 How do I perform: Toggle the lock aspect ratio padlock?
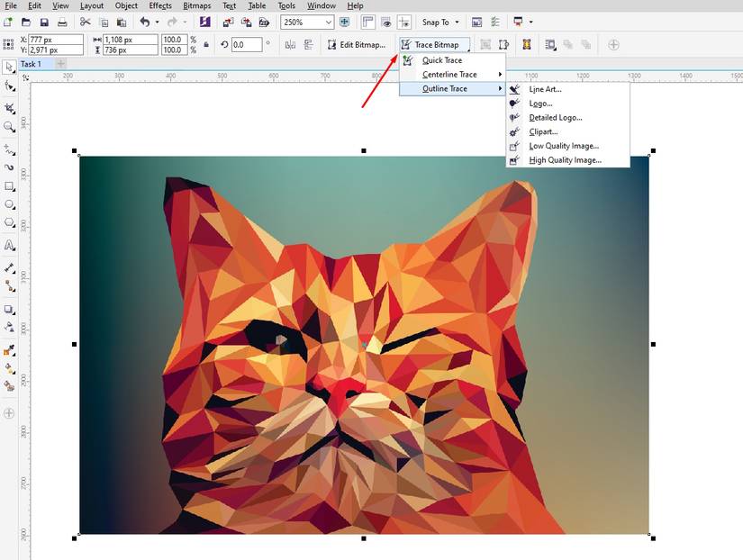[x=206, y=44]
